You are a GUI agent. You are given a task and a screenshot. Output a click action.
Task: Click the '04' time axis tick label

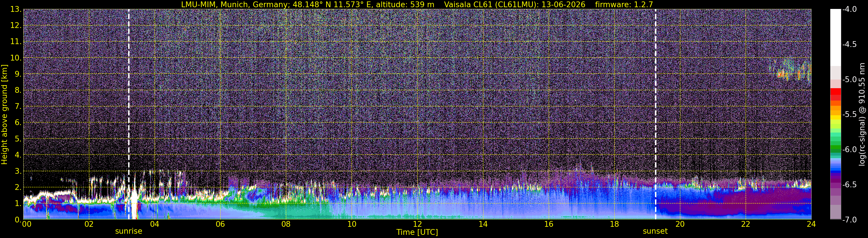155,224
